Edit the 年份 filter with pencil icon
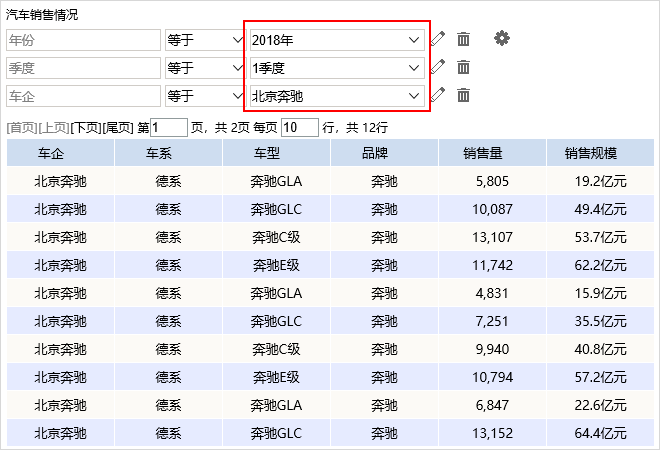Viewport: 660px width, 450px height. 438,39
